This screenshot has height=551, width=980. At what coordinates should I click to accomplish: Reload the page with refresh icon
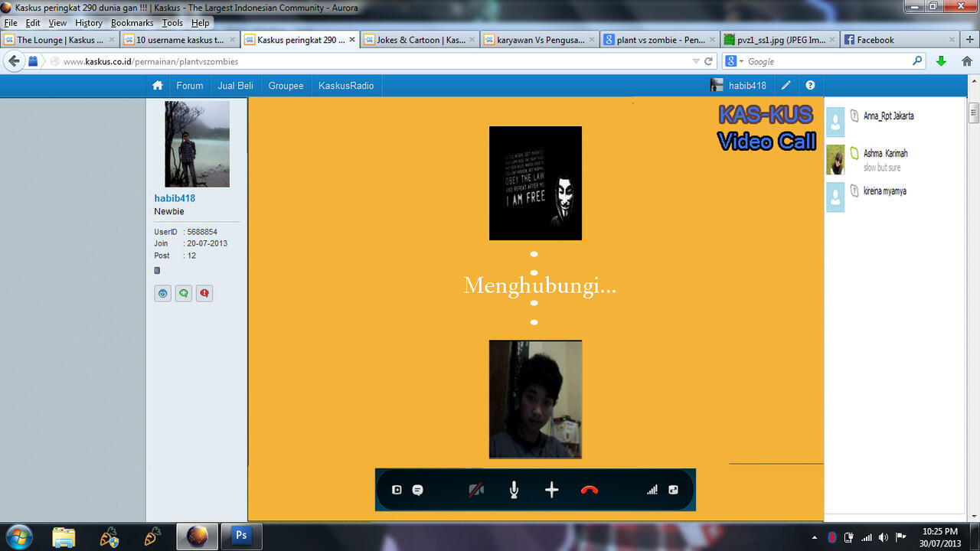pos(709,61)
